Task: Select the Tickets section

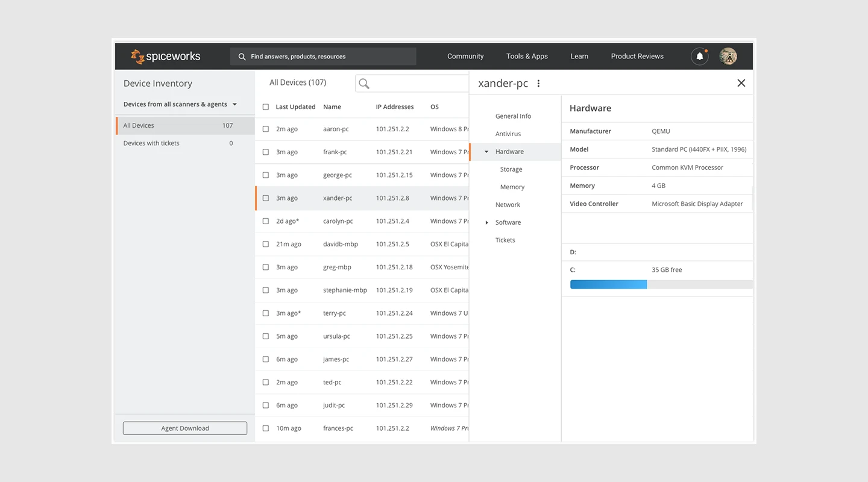Action: pyautogui.click(x=505, y=240)
